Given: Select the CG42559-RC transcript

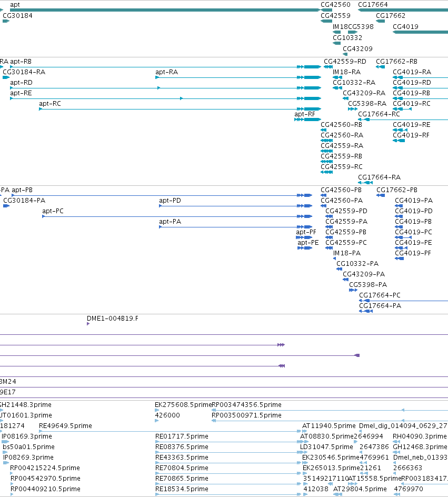Looking at the screenshot, I should pyautogui.click(x=326, y=172).
